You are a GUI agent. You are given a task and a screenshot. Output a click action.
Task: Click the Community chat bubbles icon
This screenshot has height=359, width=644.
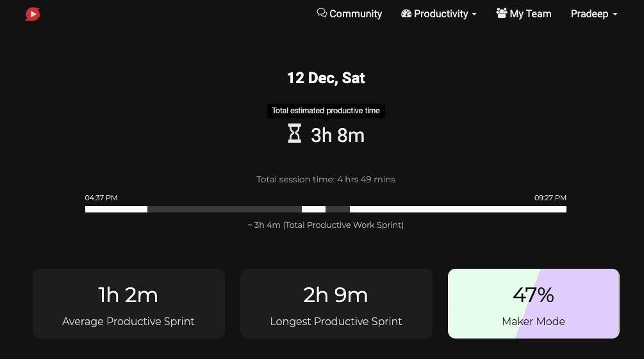[x=322, y=13]
